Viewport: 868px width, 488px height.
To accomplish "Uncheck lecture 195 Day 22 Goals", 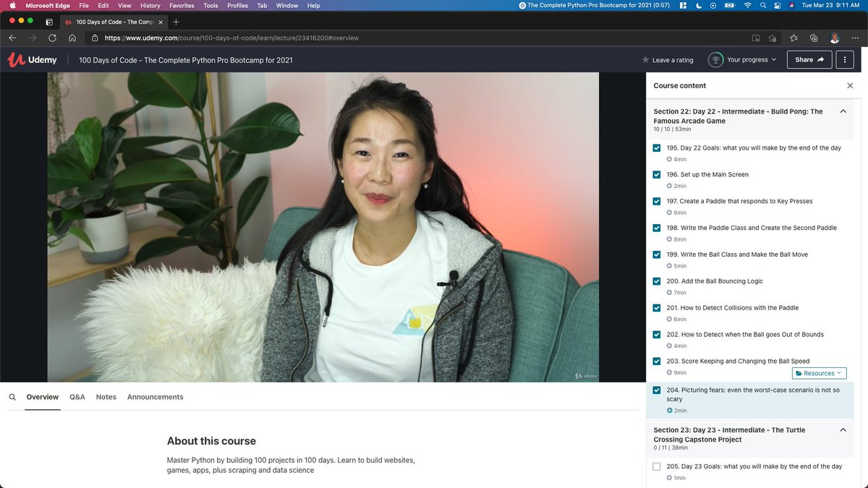I will (x=656, y=147).
